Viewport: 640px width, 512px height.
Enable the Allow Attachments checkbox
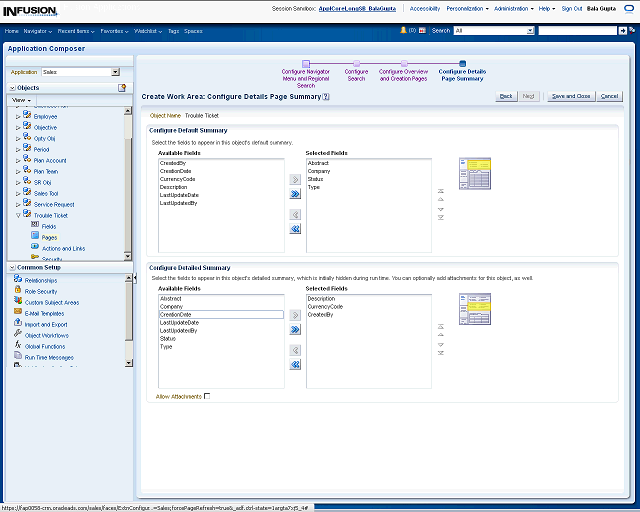207,396
